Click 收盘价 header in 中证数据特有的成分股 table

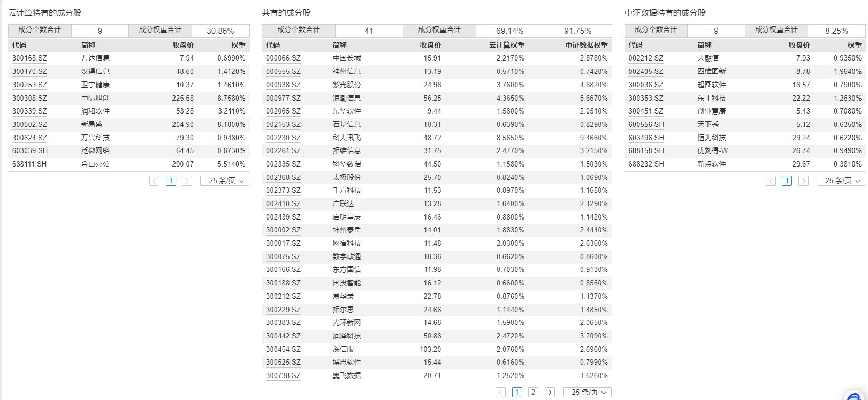coord(799,45)
